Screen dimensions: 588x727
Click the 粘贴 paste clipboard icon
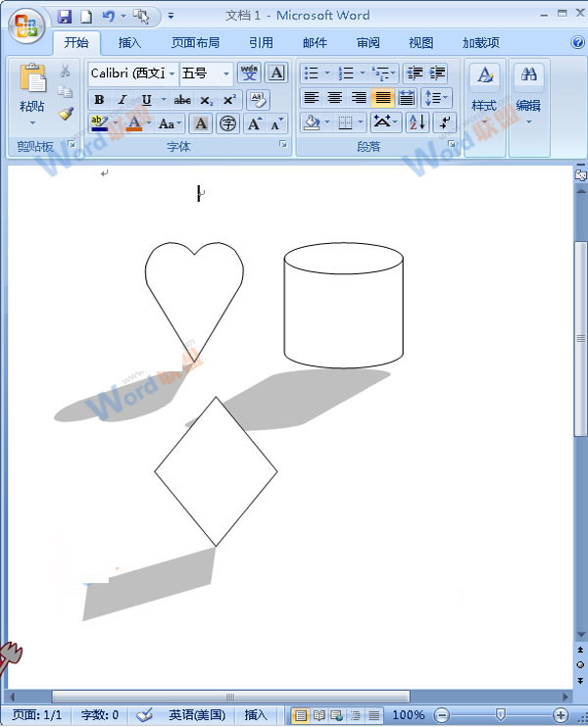point(32,78)
